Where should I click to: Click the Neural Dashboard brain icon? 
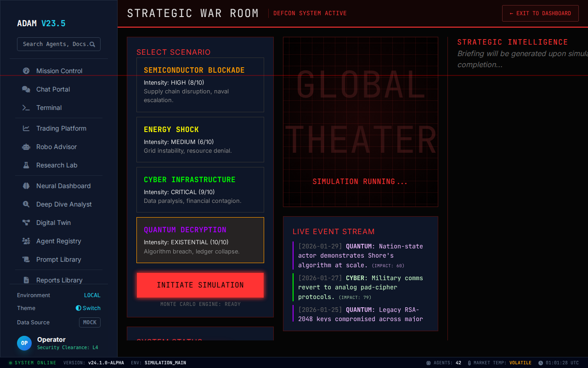coord(26,186)
